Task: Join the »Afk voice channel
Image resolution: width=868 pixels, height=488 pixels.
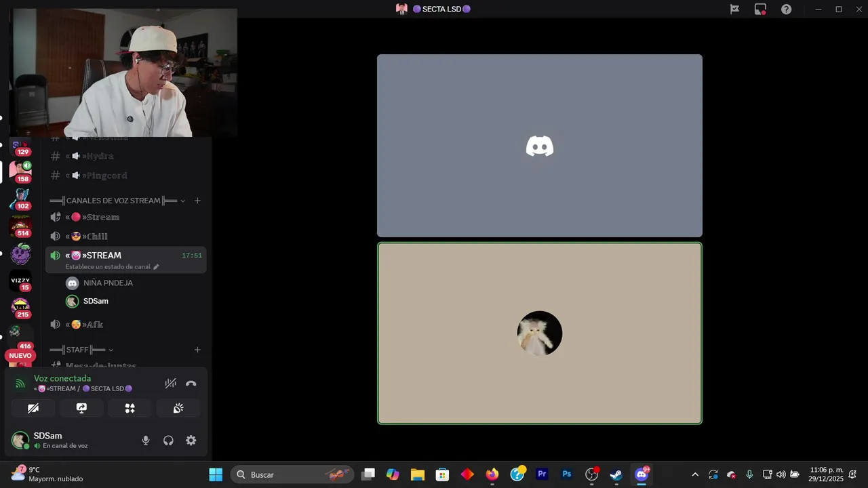Action: (x=125, y=325)
